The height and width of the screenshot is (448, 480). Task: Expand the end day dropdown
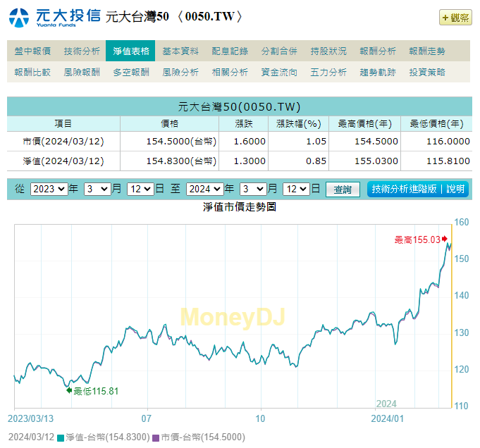point(296,189)
